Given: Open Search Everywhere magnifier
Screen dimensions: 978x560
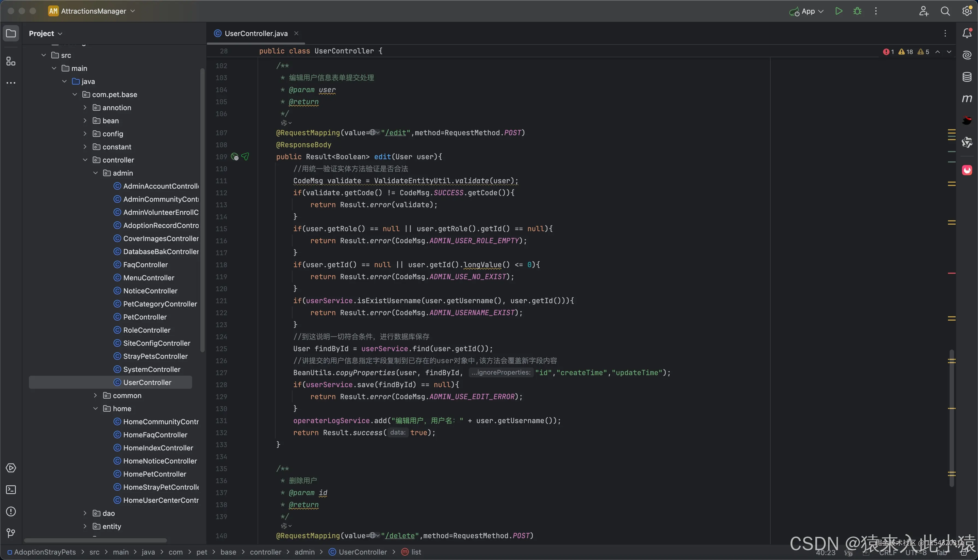Looking at the screenshot, I should pyautogui.click(x=945, y=11).
